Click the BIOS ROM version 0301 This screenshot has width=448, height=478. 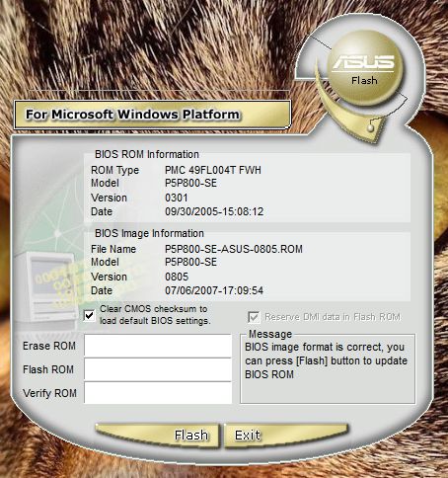(177, 198)
